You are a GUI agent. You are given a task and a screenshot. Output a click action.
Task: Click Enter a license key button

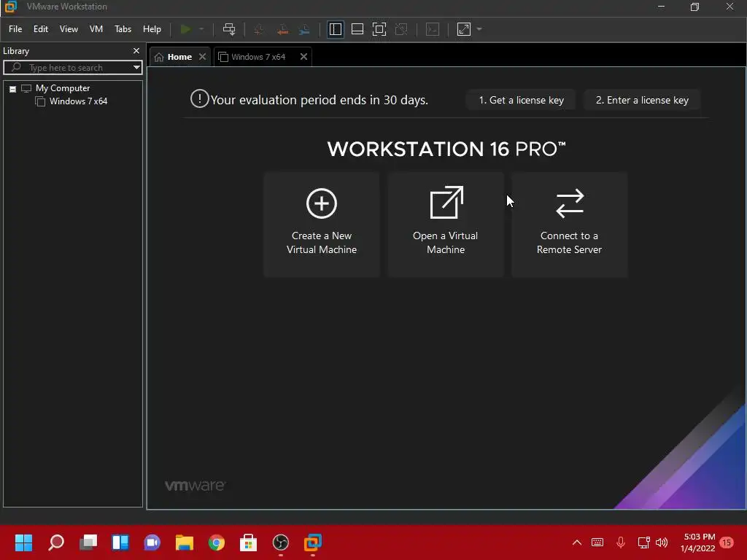pos(642,100)
